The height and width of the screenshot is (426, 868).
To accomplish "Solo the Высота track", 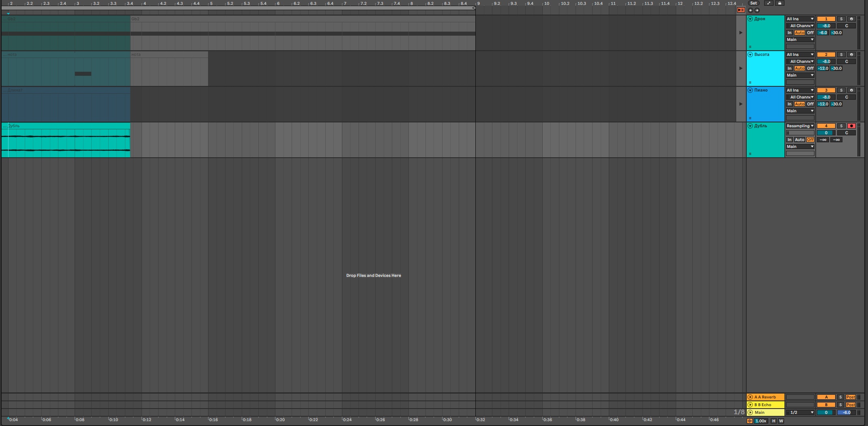I will click(x=841, y=55).
